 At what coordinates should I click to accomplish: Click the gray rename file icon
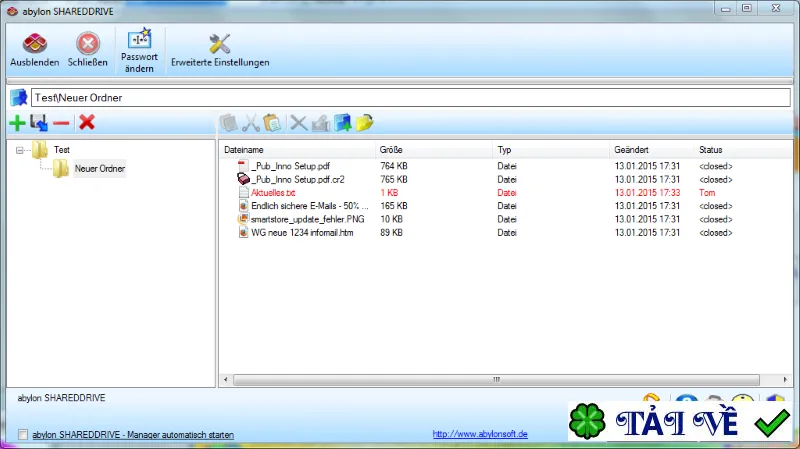coord(320,123)
